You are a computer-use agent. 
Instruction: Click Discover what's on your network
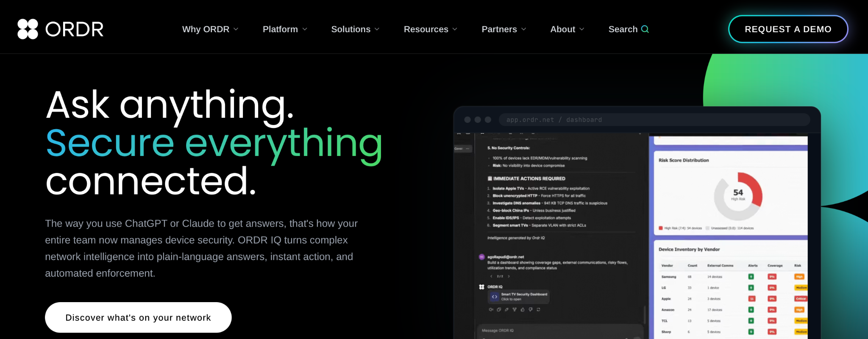coord(138,317)
